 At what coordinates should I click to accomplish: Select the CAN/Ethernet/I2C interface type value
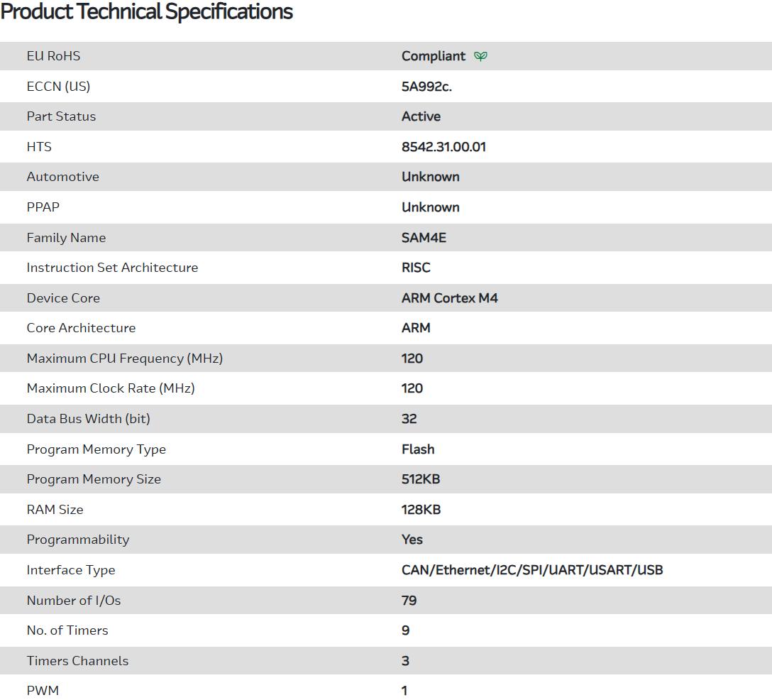pyautogui.click(x=532, y=570)
